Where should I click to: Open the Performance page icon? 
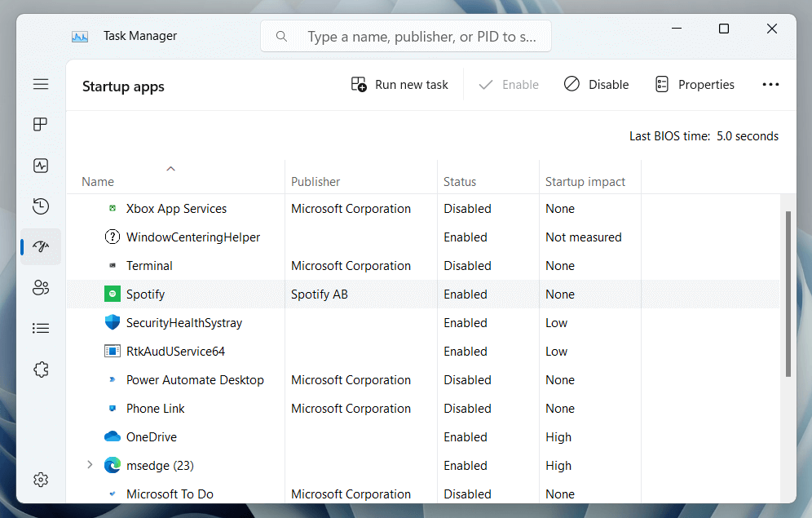pos(41,166)
